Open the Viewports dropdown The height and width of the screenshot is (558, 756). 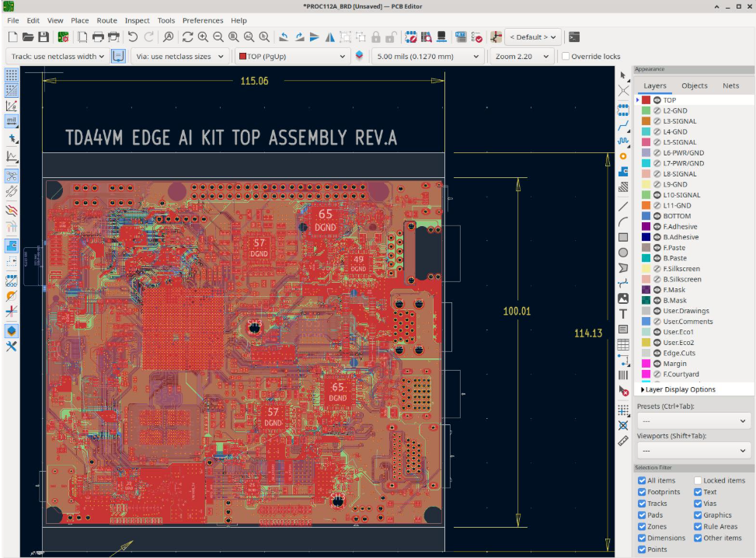pyautogui.click(x=694, y=451)
